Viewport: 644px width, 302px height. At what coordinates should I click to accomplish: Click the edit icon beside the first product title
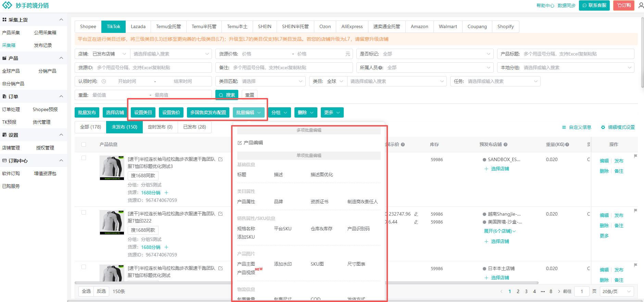(220, 159)
